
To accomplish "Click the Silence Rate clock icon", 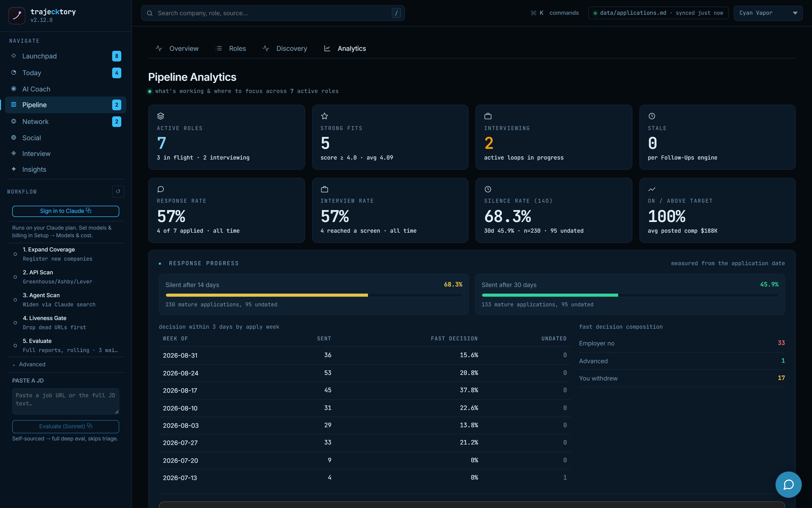I will (488, 189).
